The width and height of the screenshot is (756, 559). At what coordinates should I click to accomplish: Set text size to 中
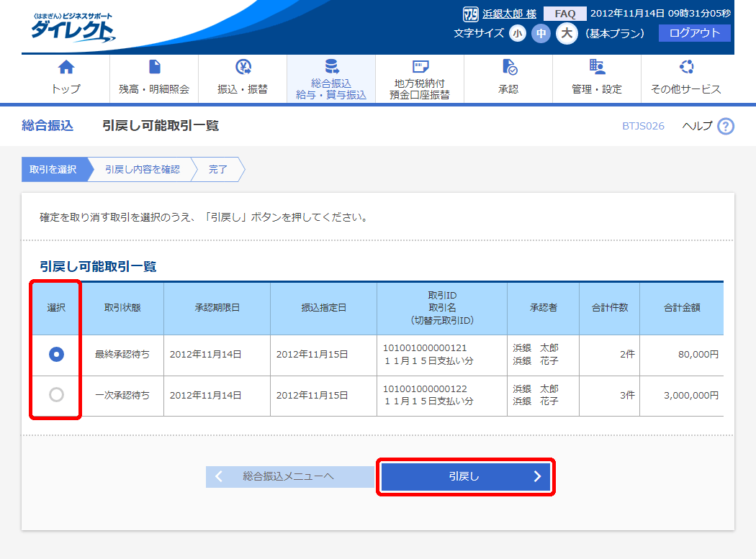(541, 33)
